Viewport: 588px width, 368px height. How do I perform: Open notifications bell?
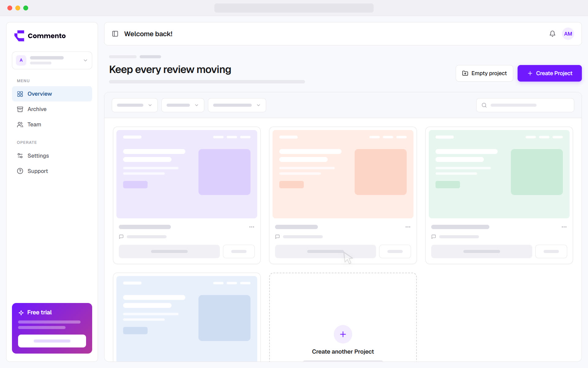[552, 34]
